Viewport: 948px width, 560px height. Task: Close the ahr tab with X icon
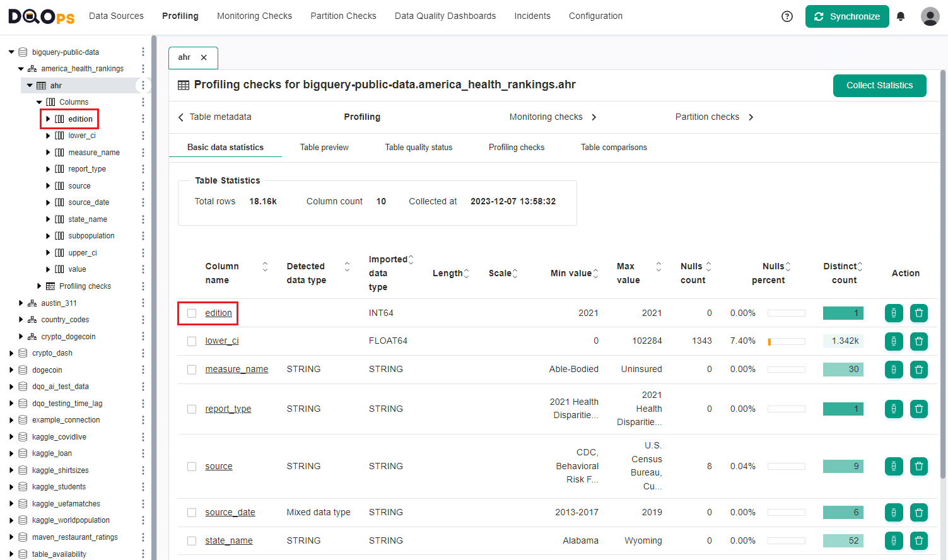pyautogui.click(x=204, y=57)
